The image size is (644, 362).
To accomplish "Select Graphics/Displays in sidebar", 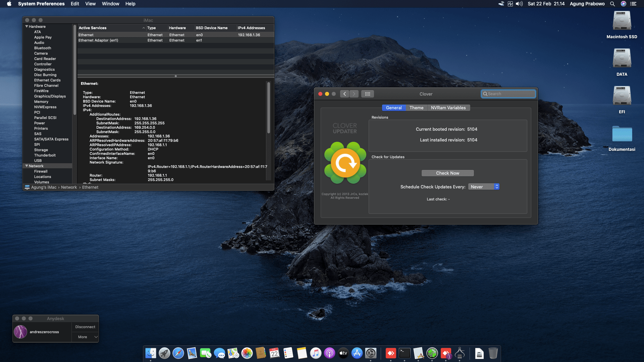I will pyautogui.click(x=50, y=96).
